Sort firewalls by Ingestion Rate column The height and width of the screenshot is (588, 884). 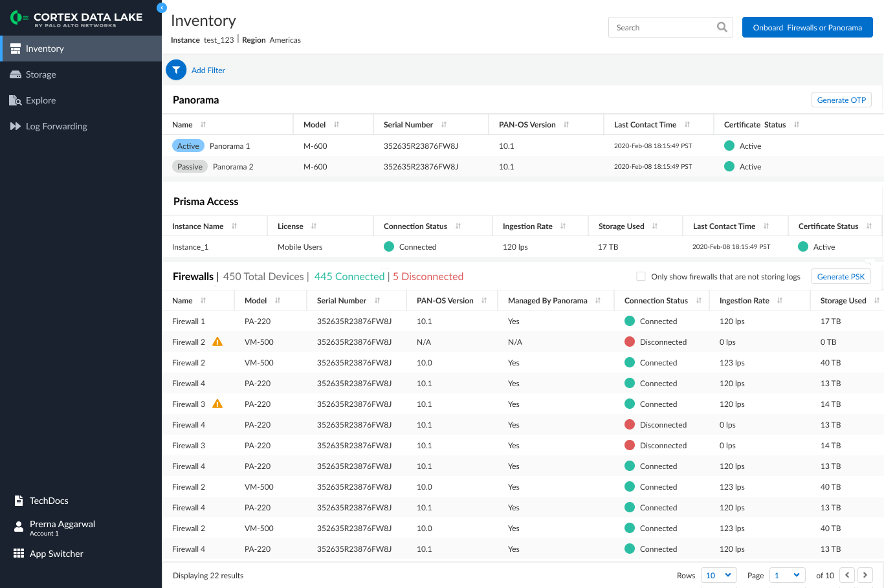point(780,301)
